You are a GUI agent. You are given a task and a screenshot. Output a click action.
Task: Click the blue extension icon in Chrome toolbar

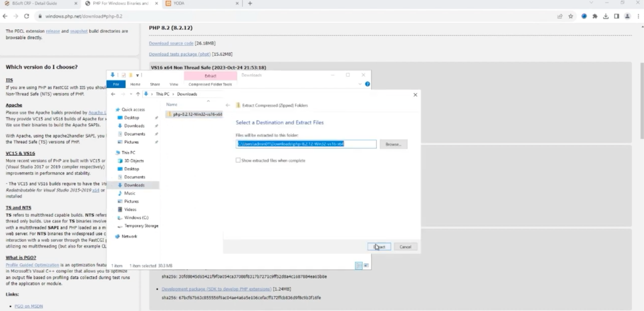[584, 16]
